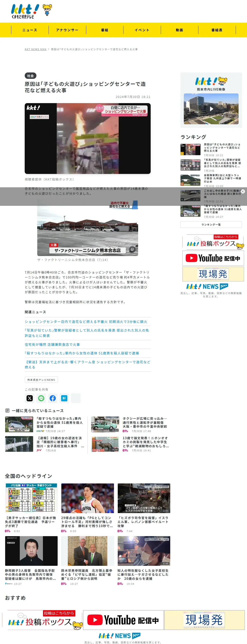Click 熊本県民テレビNEWS tag

41,380
